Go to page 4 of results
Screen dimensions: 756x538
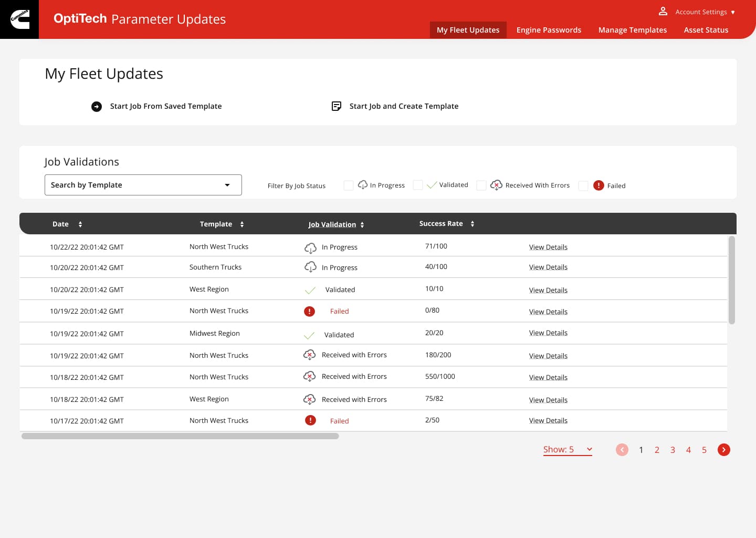click(688, 450)
